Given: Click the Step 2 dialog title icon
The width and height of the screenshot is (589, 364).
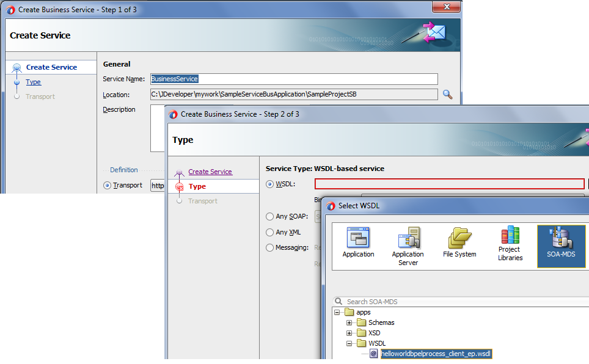Looking at the screenshot, I should 173,114.
